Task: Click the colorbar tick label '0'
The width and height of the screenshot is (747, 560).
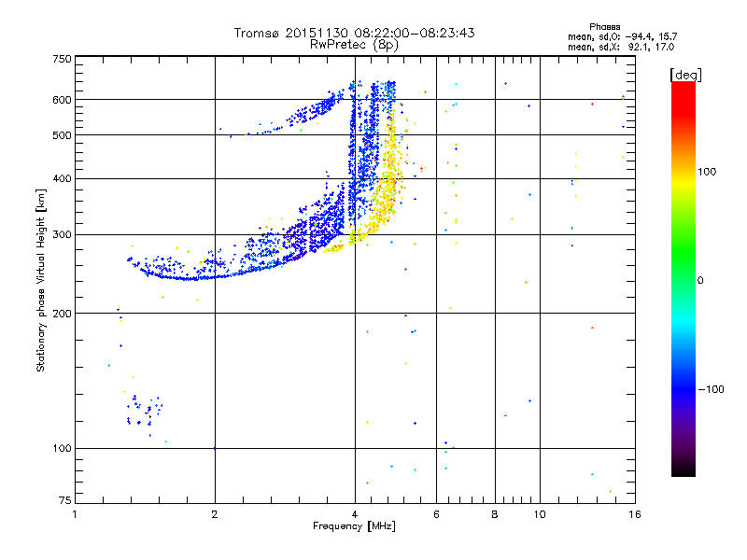Action: pos(700,281)
